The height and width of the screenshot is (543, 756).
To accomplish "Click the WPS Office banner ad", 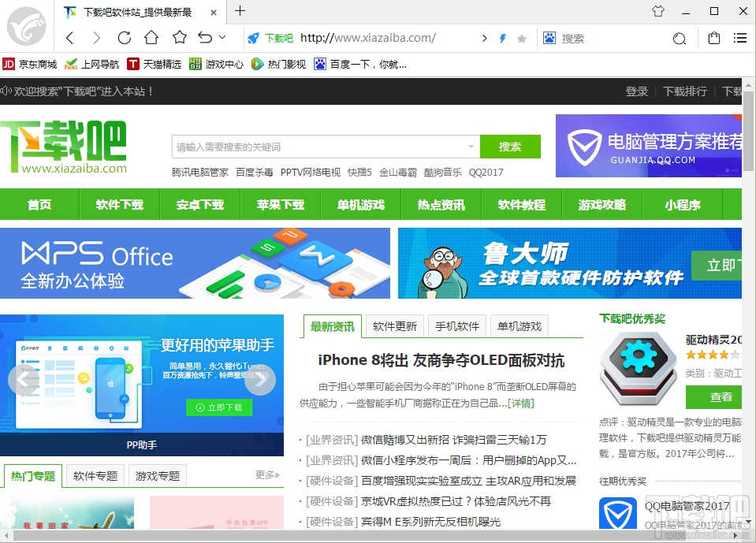I will (x=195, y=263).
